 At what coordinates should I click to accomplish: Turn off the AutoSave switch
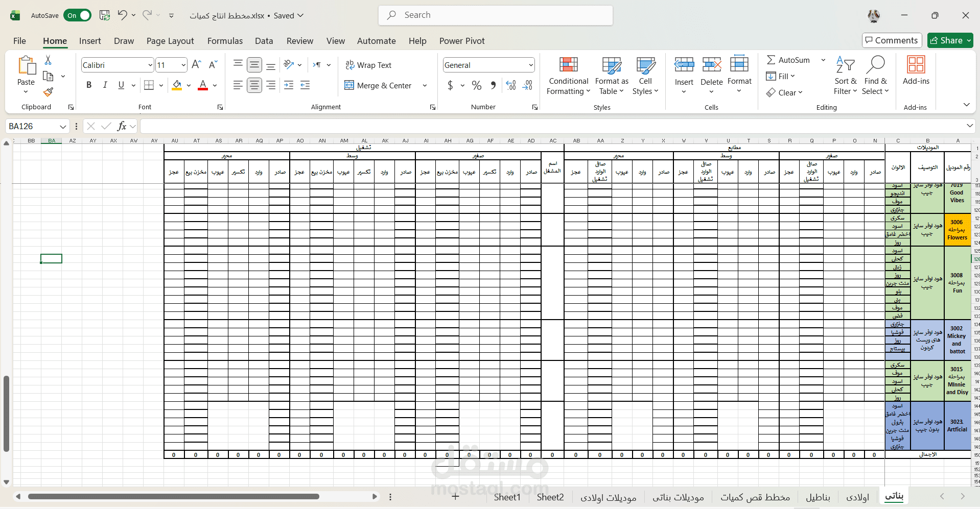click(x=78, y=15)
